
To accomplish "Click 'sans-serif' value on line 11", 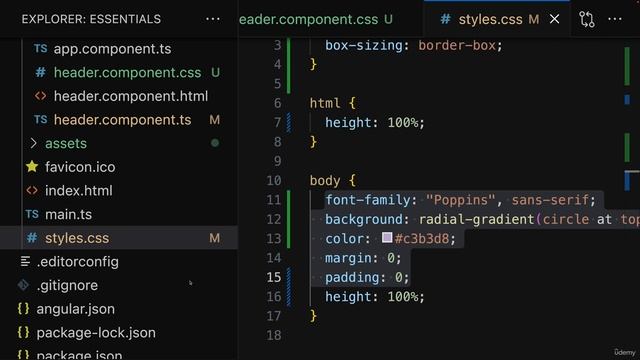I will coord(550,200).
